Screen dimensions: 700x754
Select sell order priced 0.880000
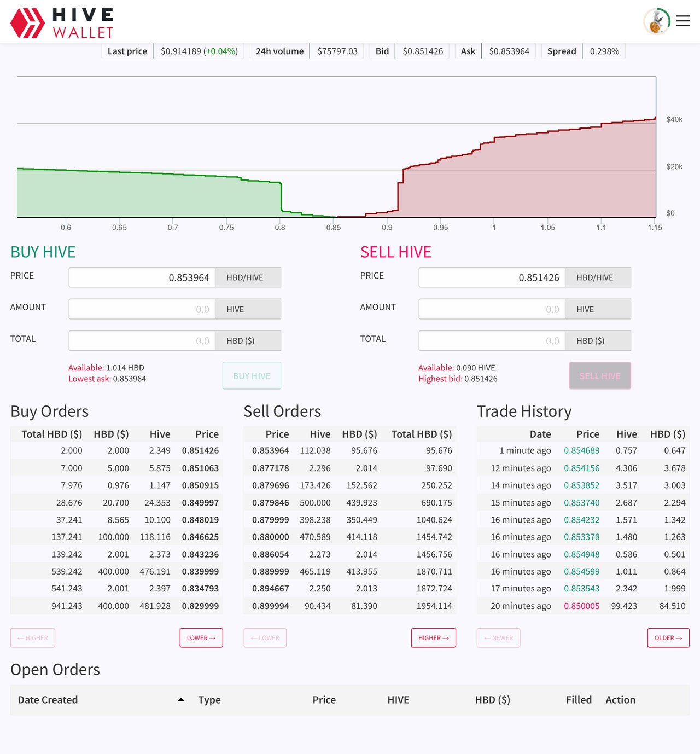point(350,537)
